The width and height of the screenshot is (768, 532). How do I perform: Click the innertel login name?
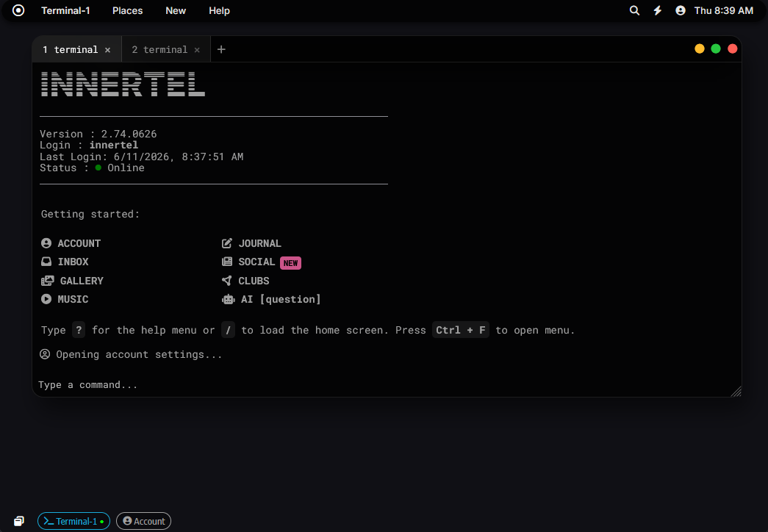coord(114,145)
